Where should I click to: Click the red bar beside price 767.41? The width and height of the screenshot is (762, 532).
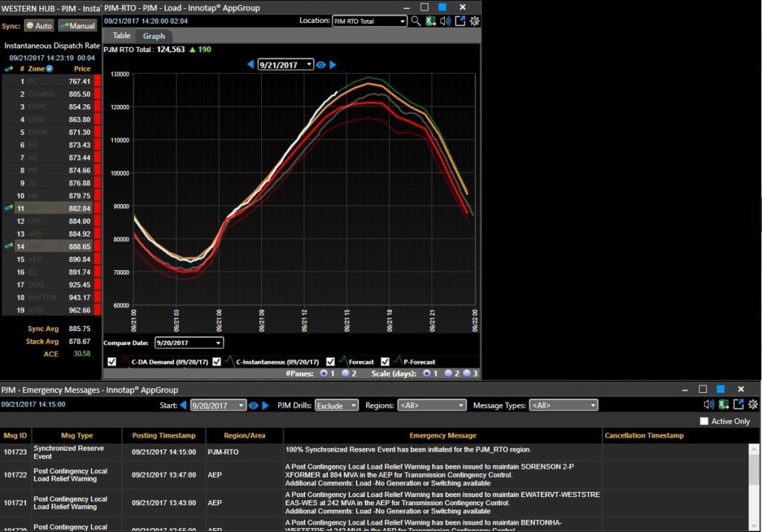(97, 81)
